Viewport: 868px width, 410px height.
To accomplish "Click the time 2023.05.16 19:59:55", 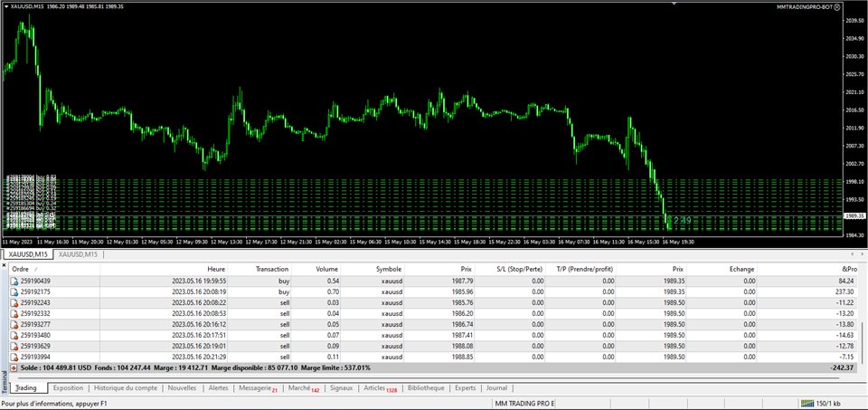I will pos(199,281).
